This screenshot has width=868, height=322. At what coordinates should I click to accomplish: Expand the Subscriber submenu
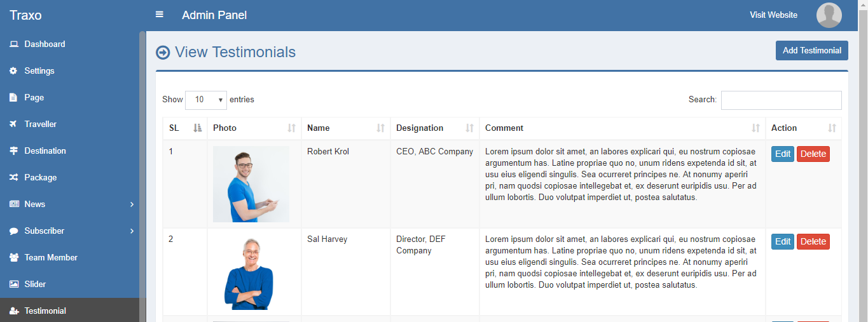point(132,231)
